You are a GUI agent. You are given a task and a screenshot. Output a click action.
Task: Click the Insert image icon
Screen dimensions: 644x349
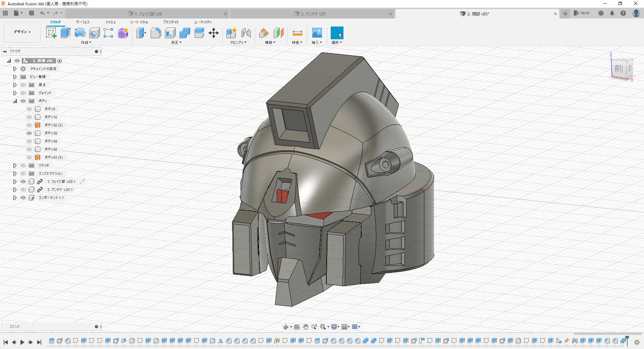coord(317,33)
